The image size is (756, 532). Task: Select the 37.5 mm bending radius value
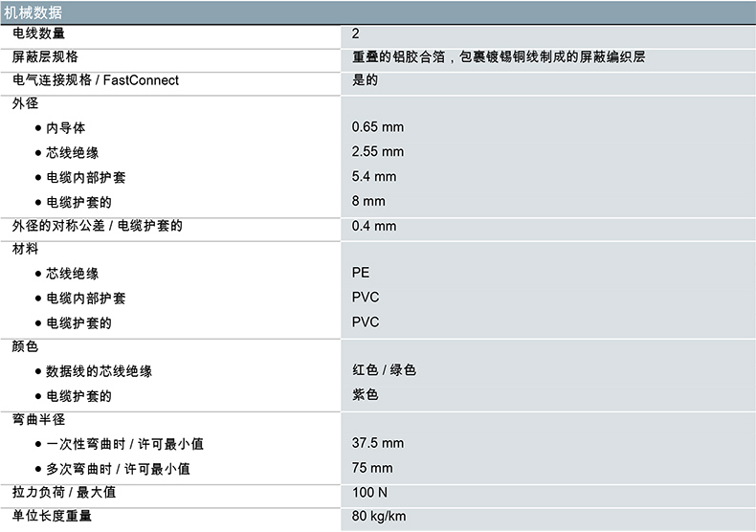(x=377, y=444)
